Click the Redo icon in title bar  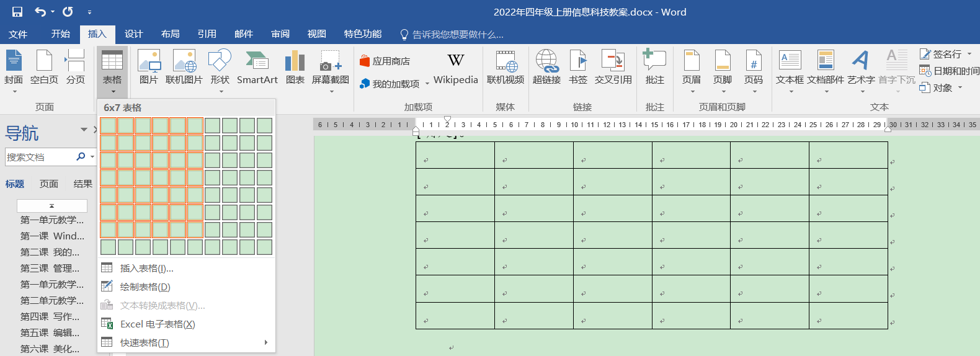click(68, 12)
